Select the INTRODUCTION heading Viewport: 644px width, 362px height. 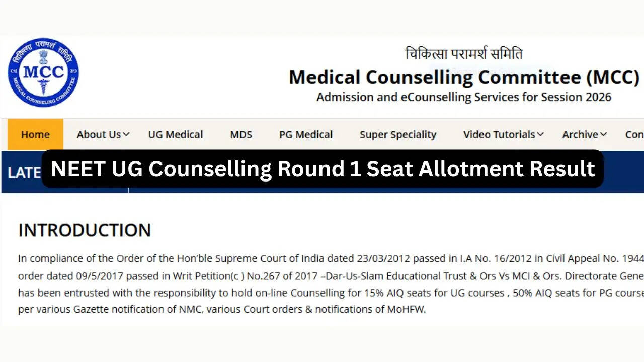[85, 230]
